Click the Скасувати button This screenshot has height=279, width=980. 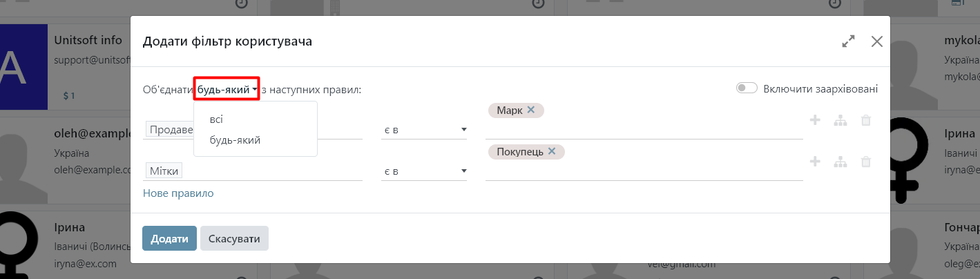pyautogui.click(x=234, y=238)
